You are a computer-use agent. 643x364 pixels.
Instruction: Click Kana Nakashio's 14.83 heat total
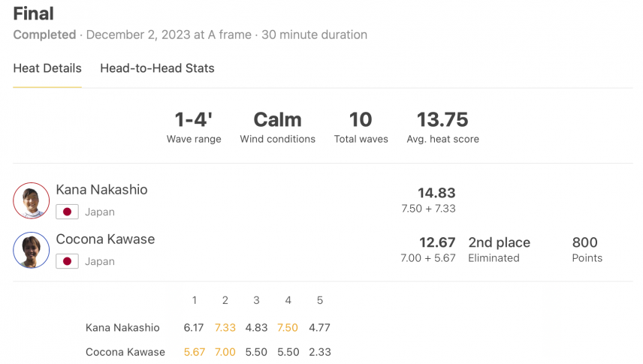pos(436,193)
